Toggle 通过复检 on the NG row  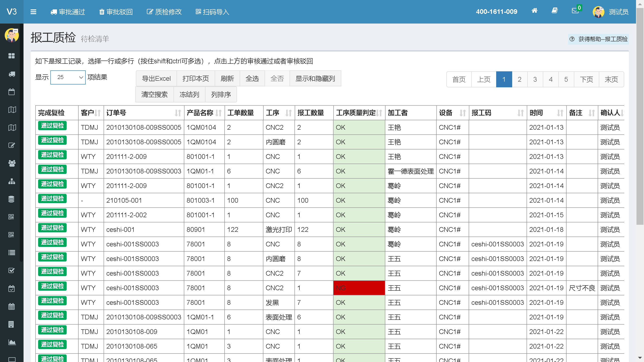click(52, 286)
